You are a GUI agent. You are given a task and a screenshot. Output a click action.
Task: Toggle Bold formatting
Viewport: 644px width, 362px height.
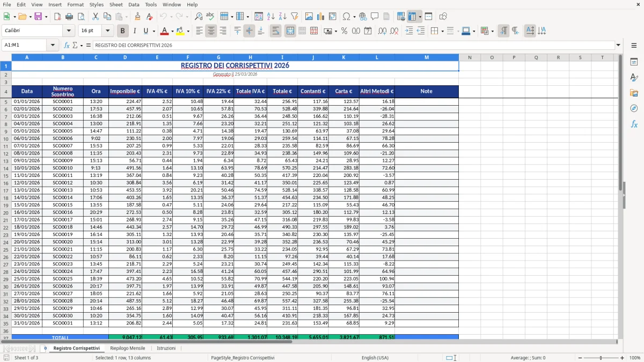pos(123,31)
